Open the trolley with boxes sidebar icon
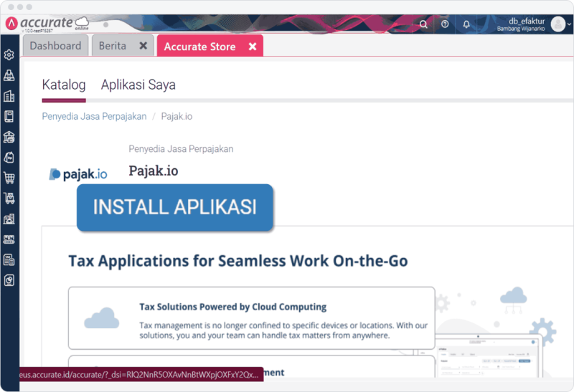The image size is (574, 392). point(9,199)
